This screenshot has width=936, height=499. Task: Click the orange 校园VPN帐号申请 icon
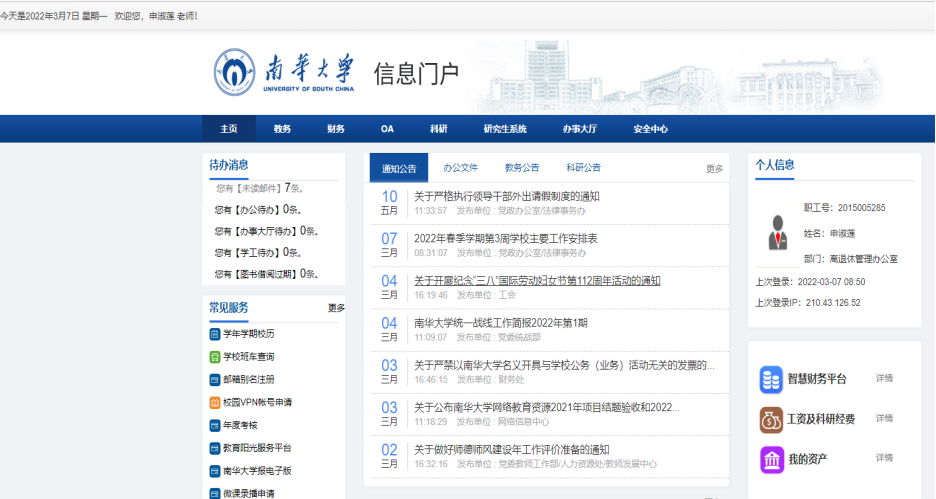pos(214,403)
